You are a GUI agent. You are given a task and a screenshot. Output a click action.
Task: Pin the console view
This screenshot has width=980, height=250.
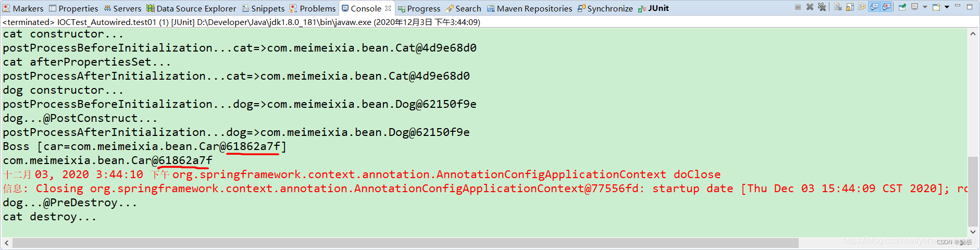[x=902, y=7]
